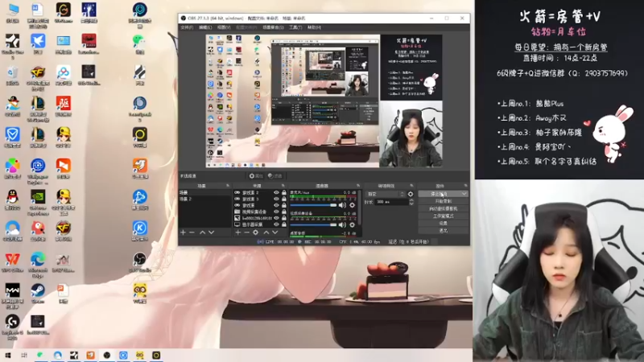Move the selected source down
Image resolution: width=644 pixels, height=362 pixels.
point(275,232)
